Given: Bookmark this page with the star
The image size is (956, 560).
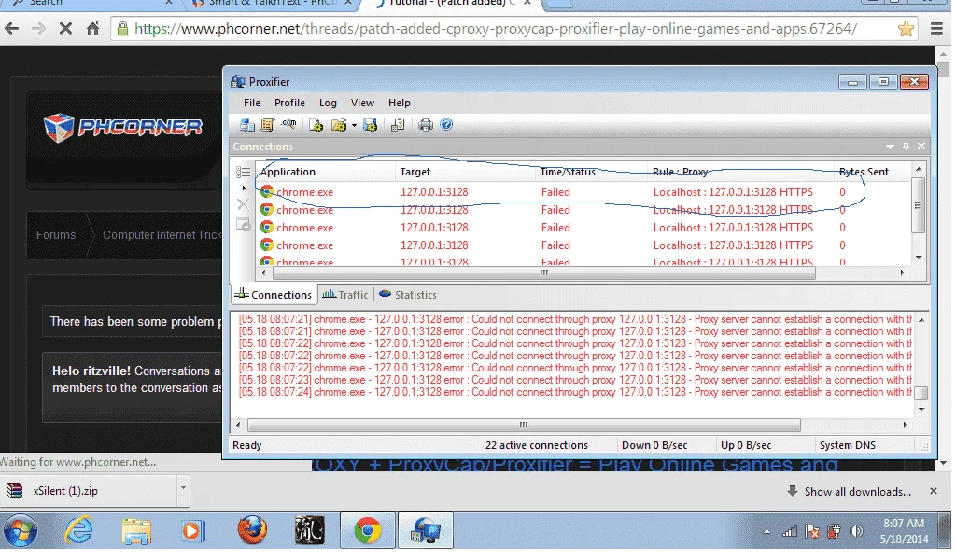Looking at the screenshot, I should pyautogui.click(x=907, y=29).
